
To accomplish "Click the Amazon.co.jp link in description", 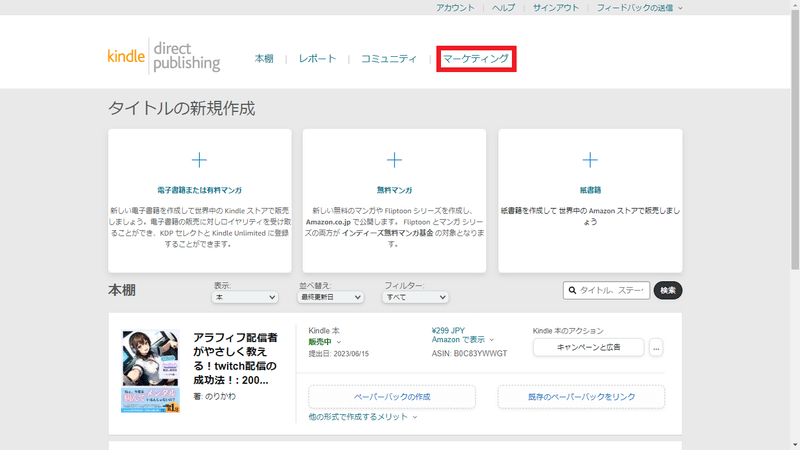I will [x=328, y=222].
